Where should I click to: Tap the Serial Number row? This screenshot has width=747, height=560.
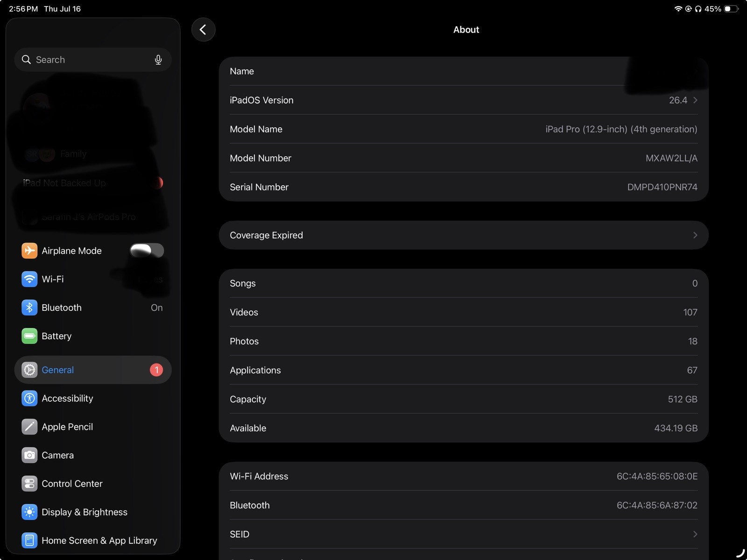pos(464,187)
